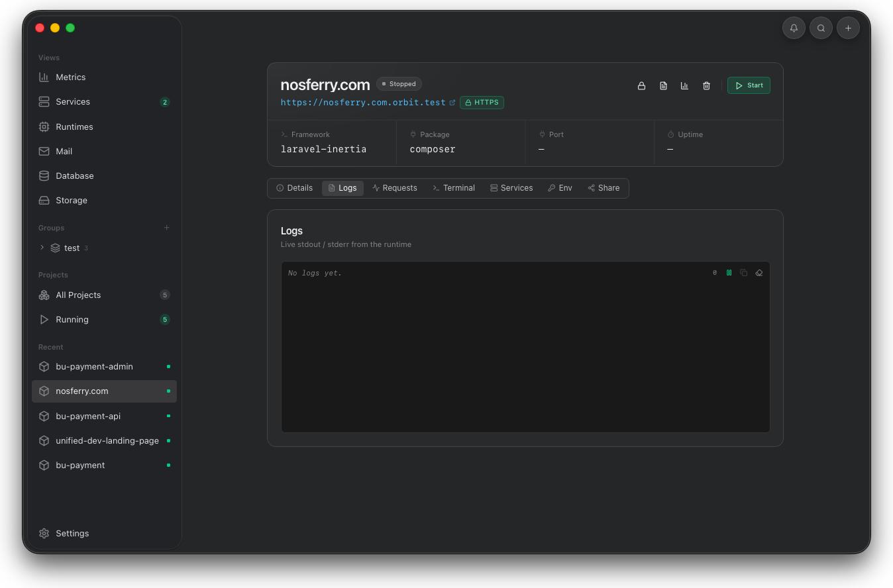Click the All Projects count badge
Image resolution: width=893 pixels, height=588 pixels.
click(165, 295)
